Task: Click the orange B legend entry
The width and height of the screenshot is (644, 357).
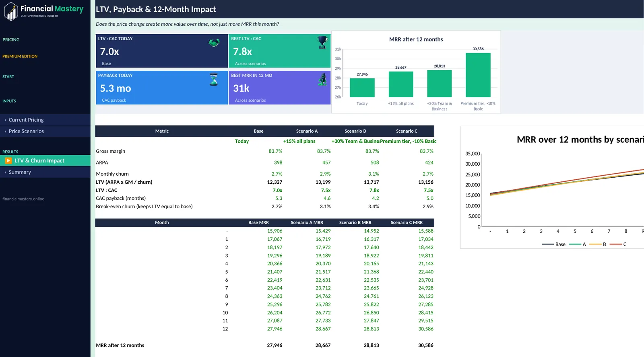Action: 598,244
